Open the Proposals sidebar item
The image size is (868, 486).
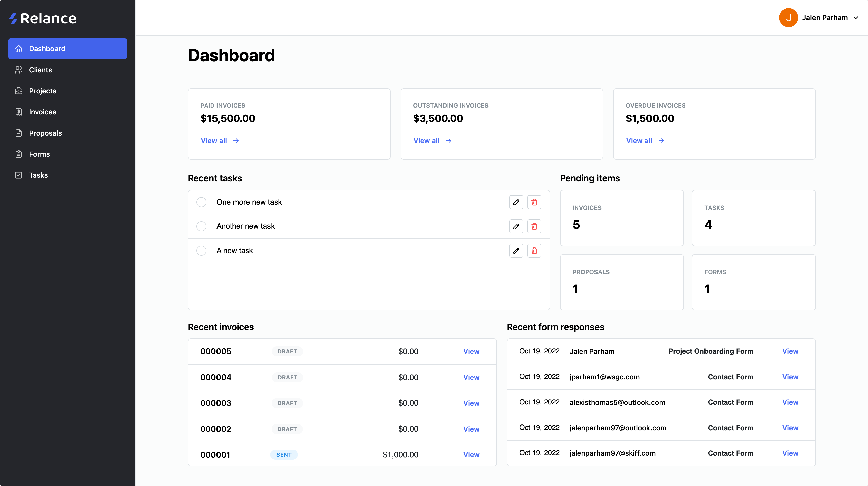(45, 133)
